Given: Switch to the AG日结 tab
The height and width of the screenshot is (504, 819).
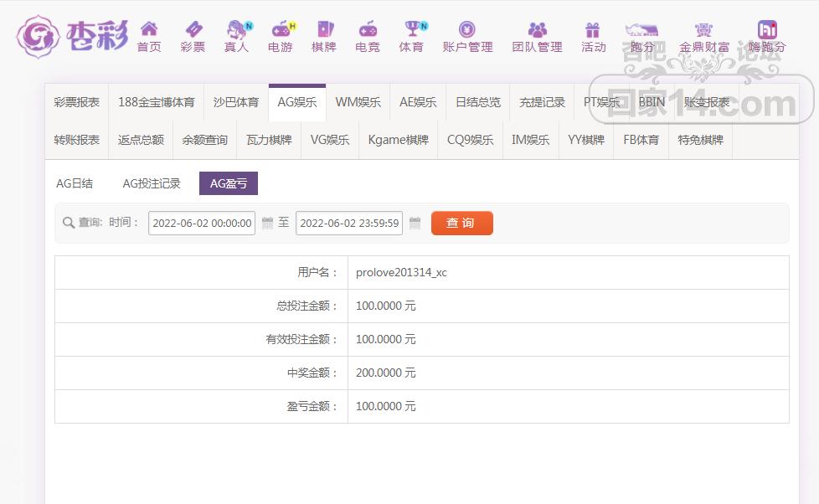Looking at the screenshot, I should point(75,183).
